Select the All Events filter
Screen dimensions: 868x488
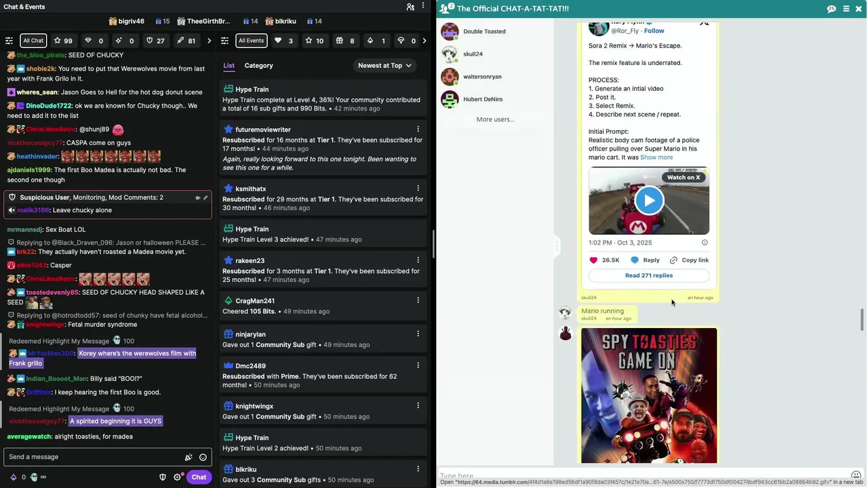tap(251, 41)
